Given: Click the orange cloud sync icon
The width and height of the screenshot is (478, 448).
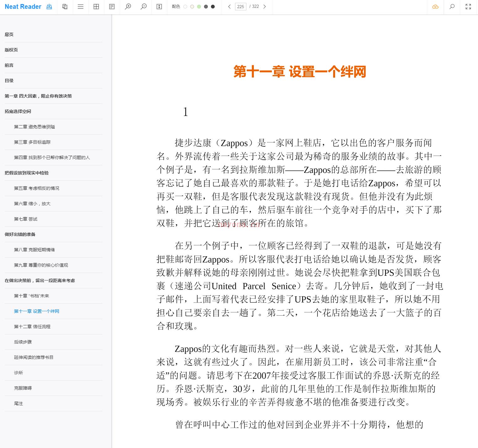Looking at the screenshot, I should 435,7.
